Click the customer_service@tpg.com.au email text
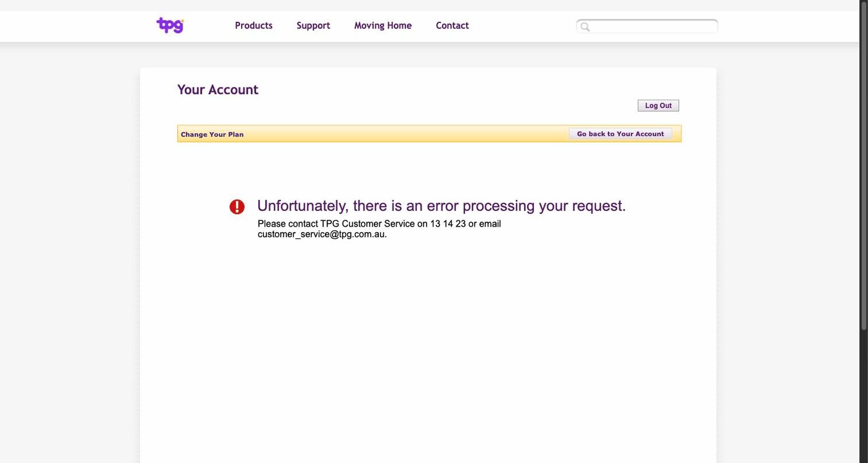This screenshot has width=868, height=463. coord(322,234)
